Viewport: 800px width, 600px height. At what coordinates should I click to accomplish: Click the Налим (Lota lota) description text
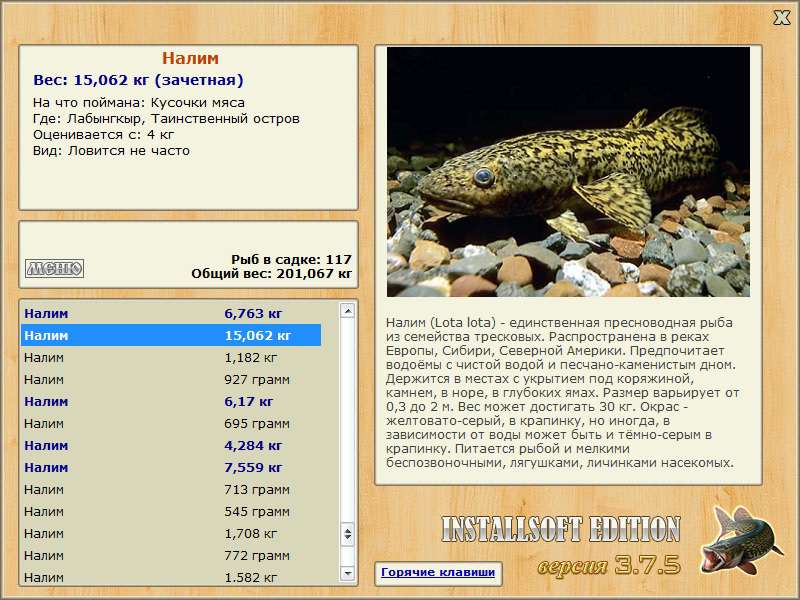coord(563,393)
